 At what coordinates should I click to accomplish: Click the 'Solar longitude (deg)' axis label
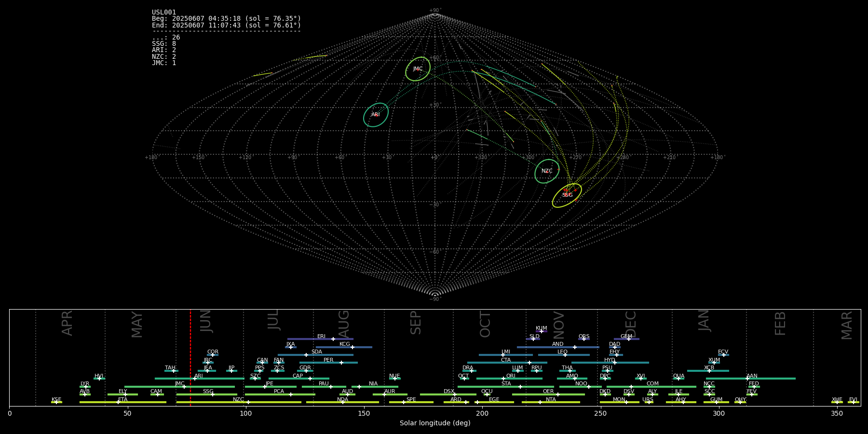435,423
